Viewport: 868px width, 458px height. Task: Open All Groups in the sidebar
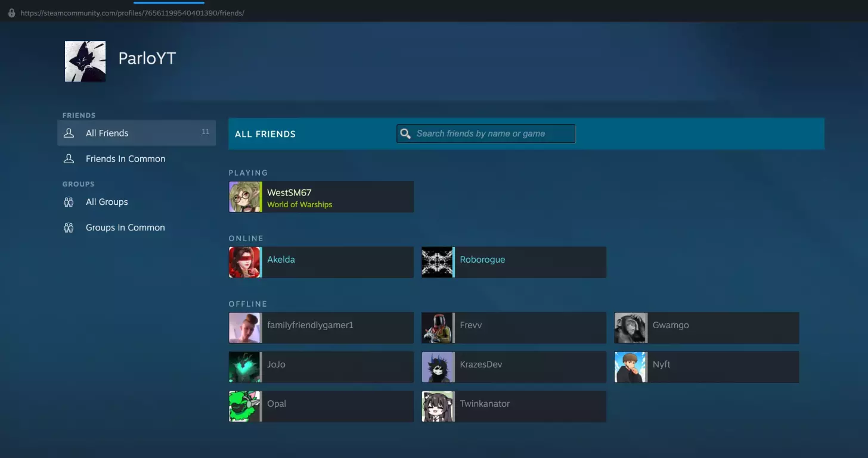(x=137, y=202)
